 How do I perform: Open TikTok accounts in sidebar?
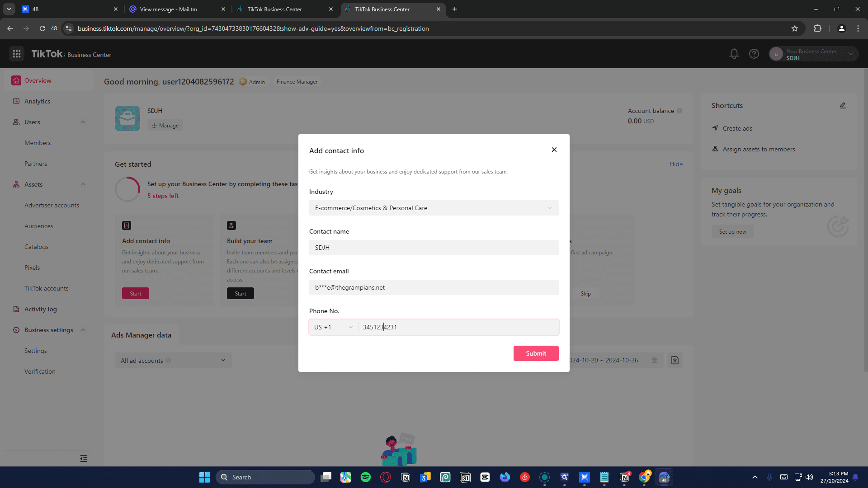[x=47, y=288]
